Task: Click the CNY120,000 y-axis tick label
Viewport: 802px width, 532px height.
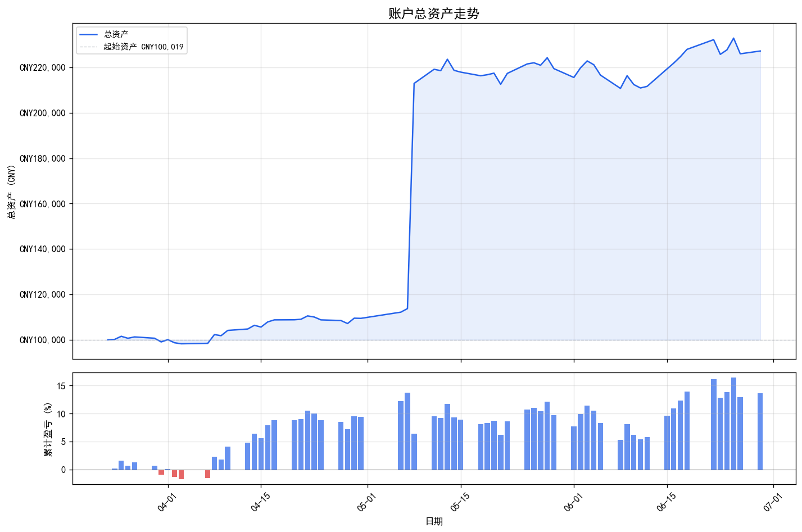Action: [x=43, y=295]
